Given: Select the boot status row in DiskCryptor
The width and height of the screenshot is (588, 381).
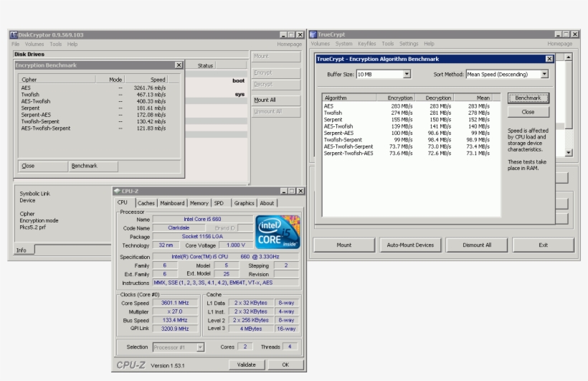Looking at the screenshot, I should pyautogui.click(x=217, y=80).
